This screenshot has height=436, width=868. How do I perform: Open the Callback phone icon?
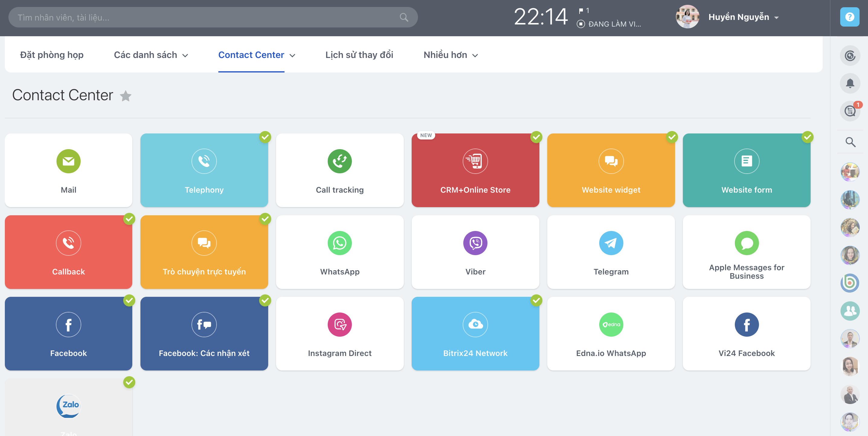point(68,243)
